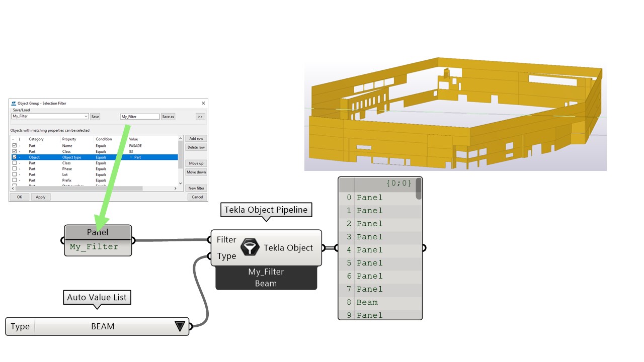Click Move up
Image resolution: width=644 pixels, height=362 pixels.
[196, 163]
